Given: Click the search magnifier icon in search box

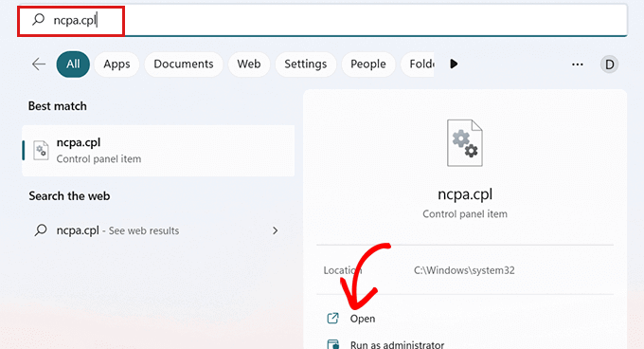Looking at the screenshot, I should pos(38,19).
